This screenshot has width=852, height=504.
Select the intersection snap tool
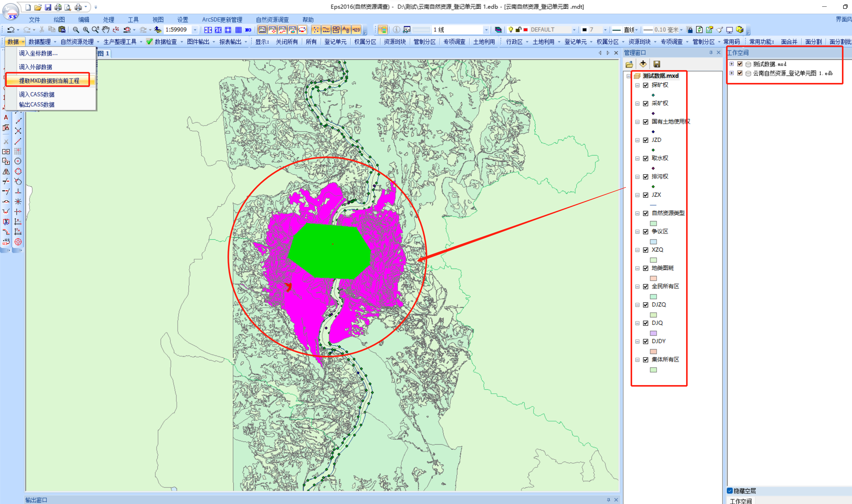click(x=18, y=131)
